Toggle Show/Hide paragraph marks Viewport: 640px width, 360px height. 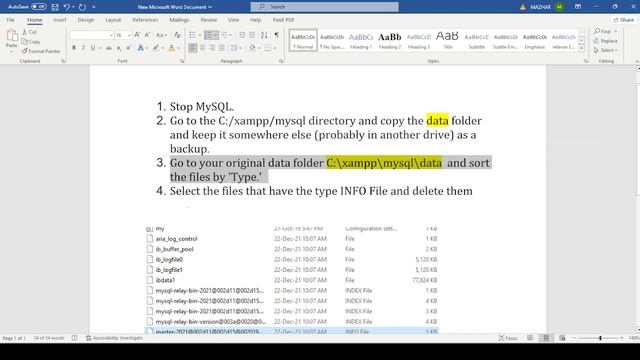[277, 35]
